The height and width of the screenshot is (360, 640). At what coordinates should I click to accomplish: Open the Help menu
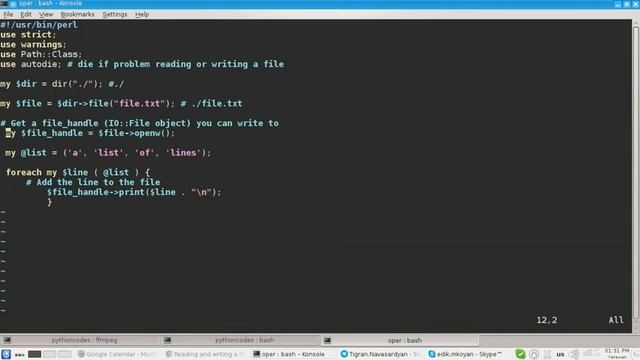pyautogui.click(x=142, y=14)
